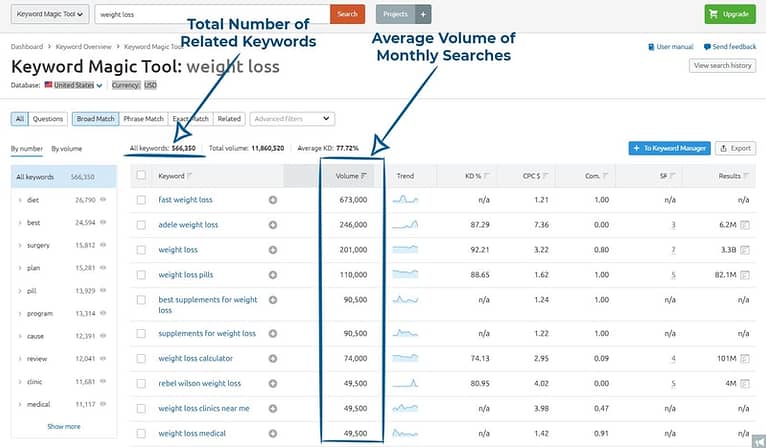766x448 pixels.
Task: Open SERP results icon for 'weight loss calculator'
Action: pos(745,359)
